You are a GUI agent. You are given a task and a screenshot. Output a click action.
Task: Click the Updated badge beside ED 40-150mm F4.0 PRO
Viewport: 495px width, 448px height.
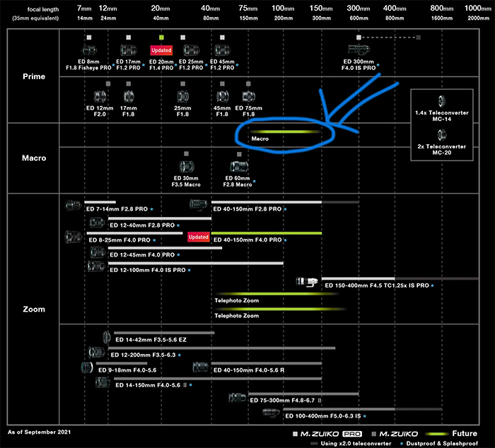[199, 237]
